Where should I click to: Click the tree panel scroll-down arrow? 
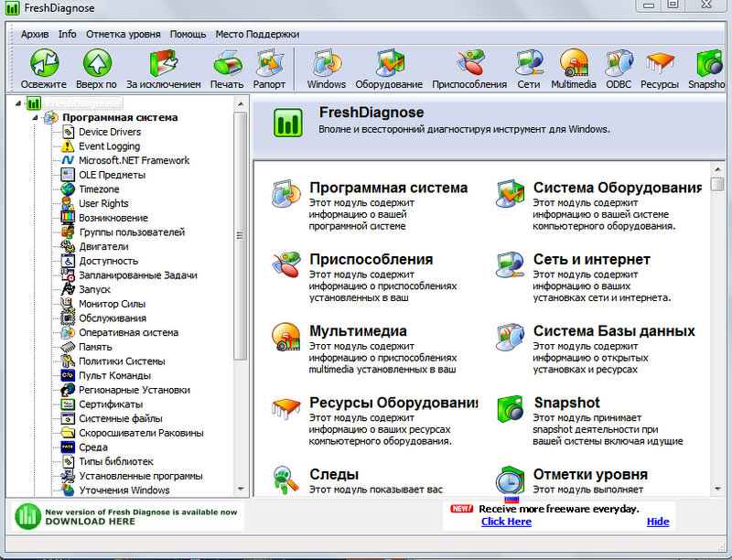click(x=241, y=489)
